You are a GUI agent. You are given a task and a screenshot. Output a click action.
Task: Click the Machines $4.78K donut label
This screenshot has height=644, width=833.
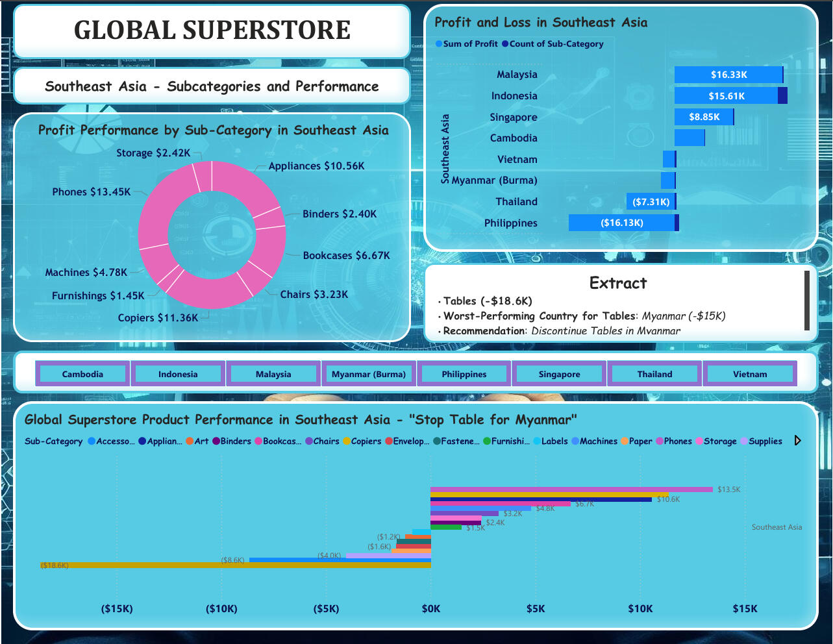coord(86,273)
